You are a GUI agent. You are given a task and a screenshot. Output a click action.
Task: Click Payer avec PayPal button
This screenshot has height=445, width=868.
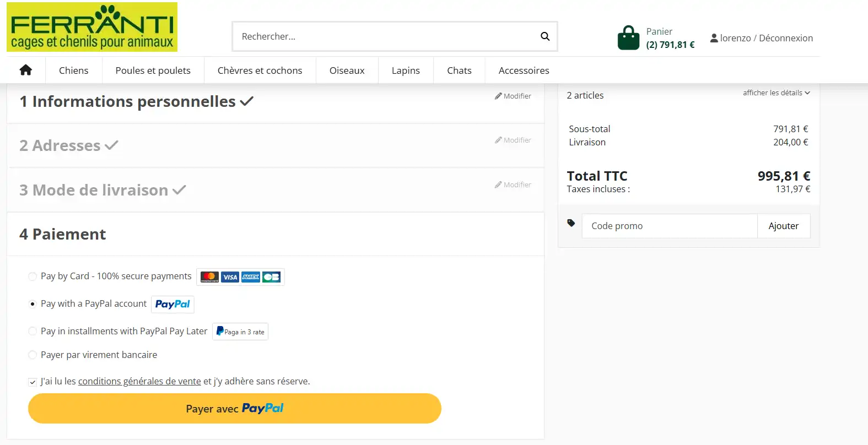click(x=235, y=409)
